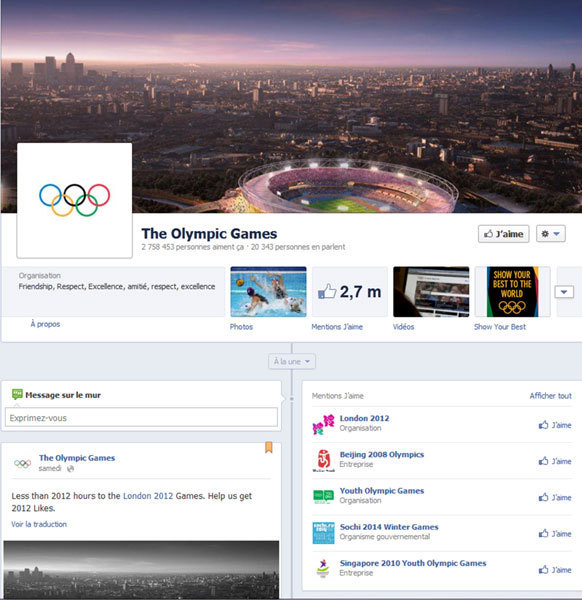Select the Message sur le mur tab
The height and width of the screenshot is (600, 582).
pyautogui.click(x=57, y=395)
